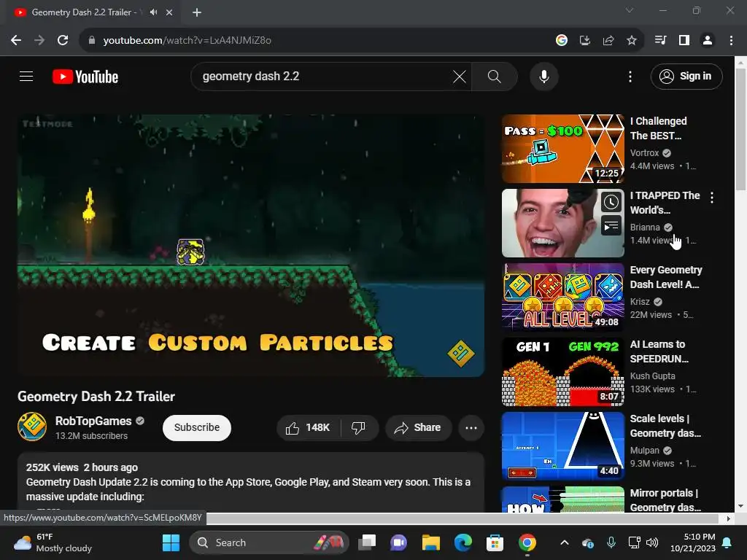Screen dimensions: 747x560
Task: Click the browser address bar URL
Action: coord(187,41)
